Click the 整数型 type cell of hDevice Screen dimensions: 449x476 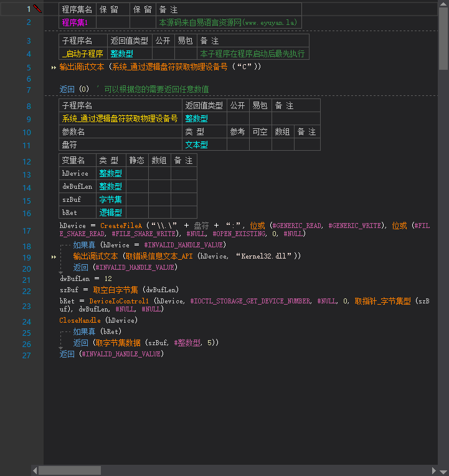tap(111, 173)
